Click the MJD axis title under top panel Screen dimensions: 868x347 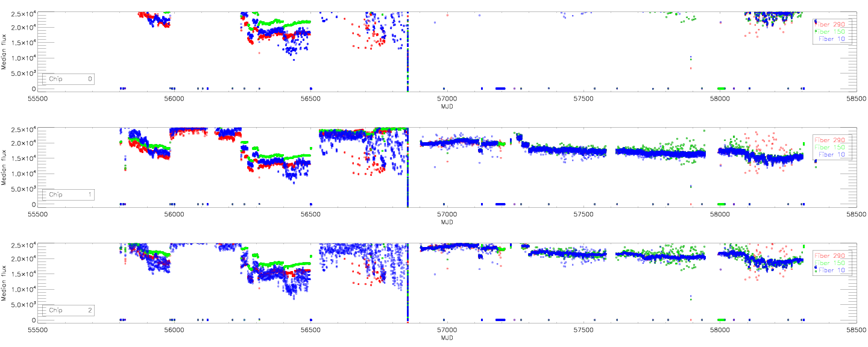point(447,106)
